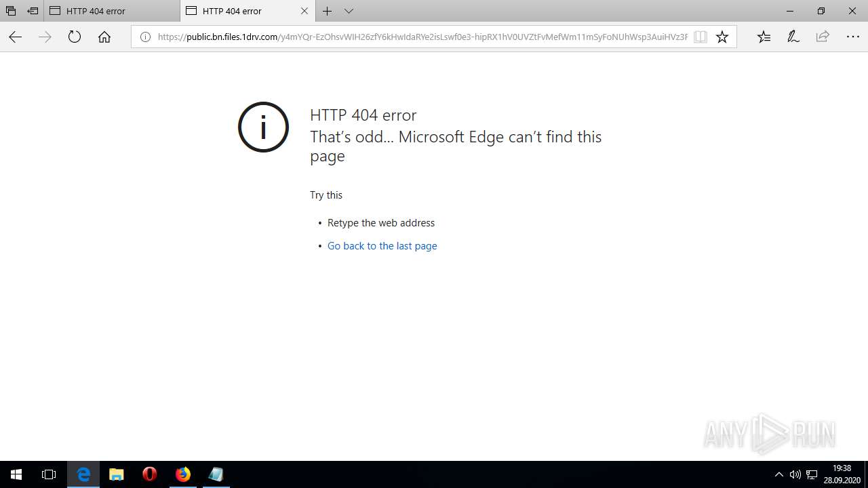The width and height of the screenshot is (868, 488).
Task: Add page to favorites star
Action: point(722,37)
